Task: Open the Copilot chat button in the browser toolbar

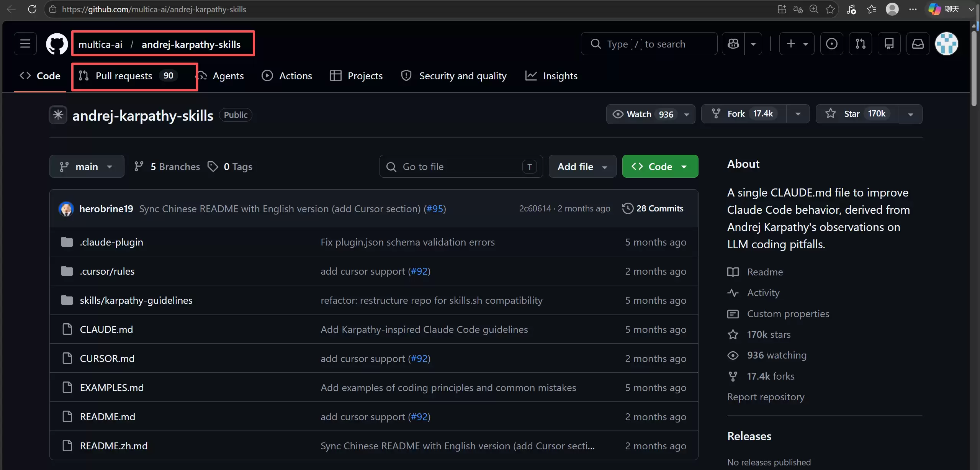Action: pos(944,9)
